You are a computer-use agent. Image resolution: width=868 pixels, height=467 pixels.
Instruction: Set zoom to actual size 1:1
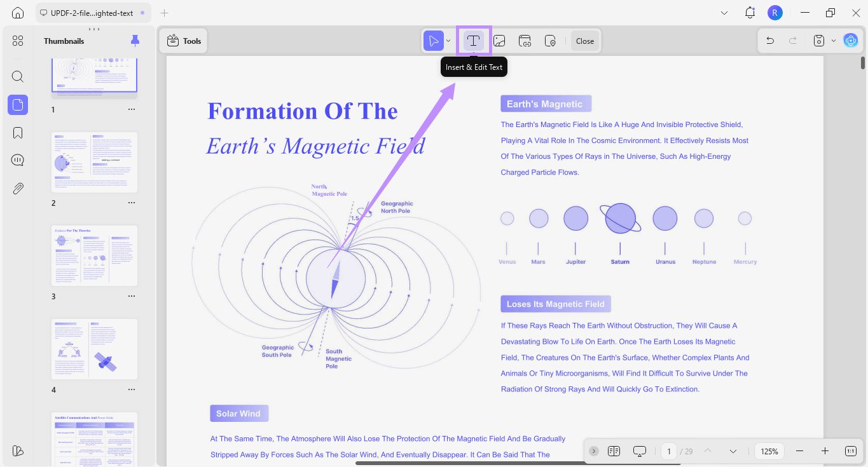[x=851, y=451]
